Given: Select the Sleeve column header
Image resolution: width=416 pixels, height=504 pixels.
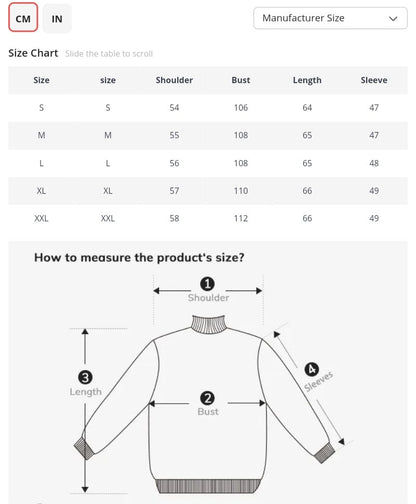Looking at the screenshot, I should pos(374,80).
